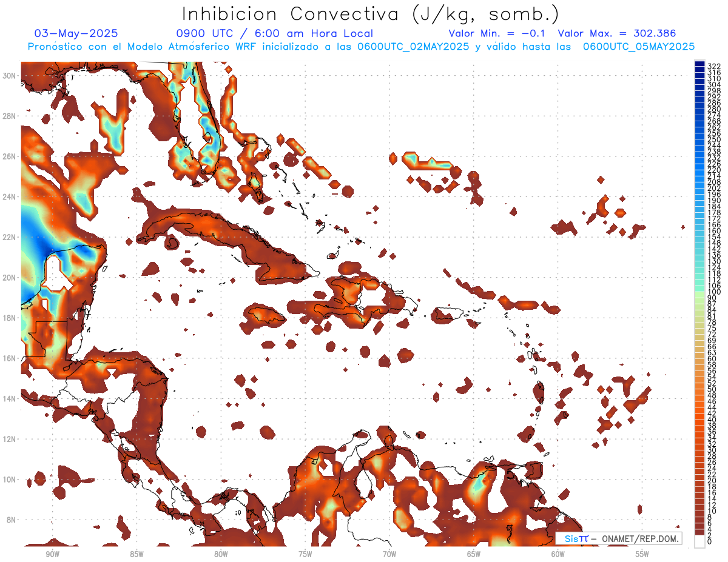Click the '65W' longitude label
The height and width of the screenshot is (562, 728).
tap(474, 554)
